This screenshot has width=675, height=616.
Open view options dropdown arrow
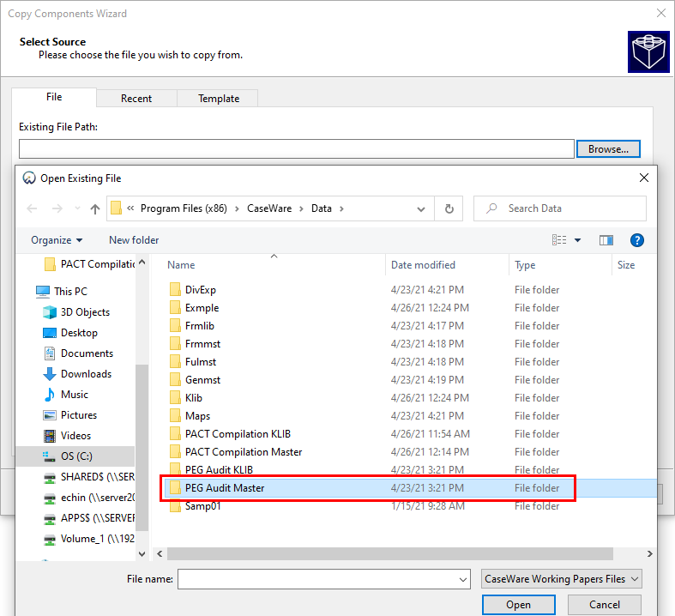click(x=578, y=240)
